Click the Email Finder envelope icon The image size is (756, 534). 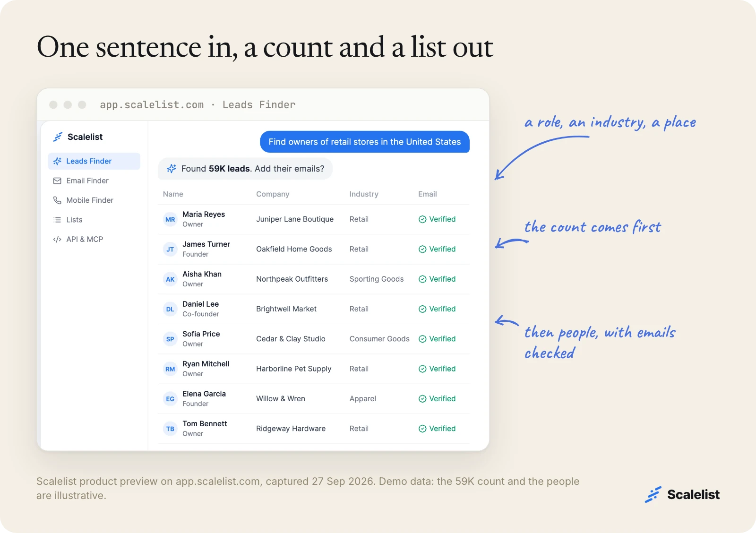coord(57,181)
